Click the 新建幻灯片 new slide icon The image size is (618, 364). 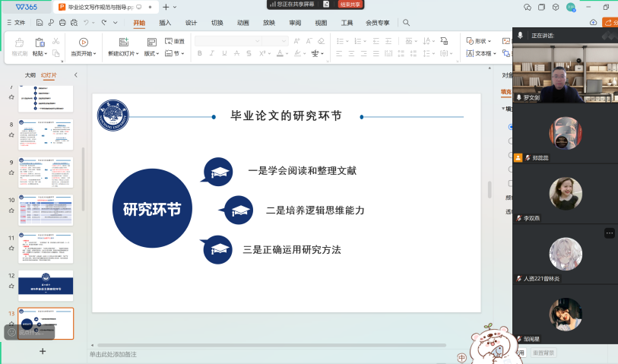pos(122,42)
